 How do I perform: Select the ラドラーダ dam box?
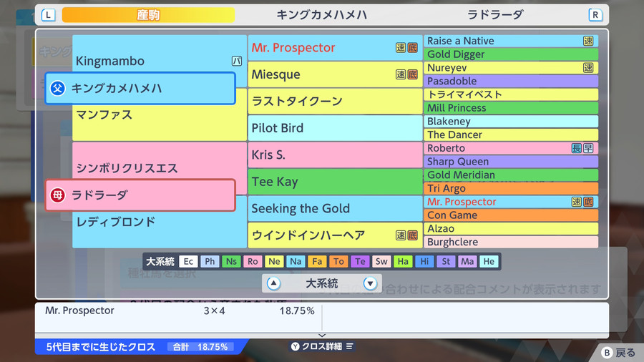coord(140,195)
